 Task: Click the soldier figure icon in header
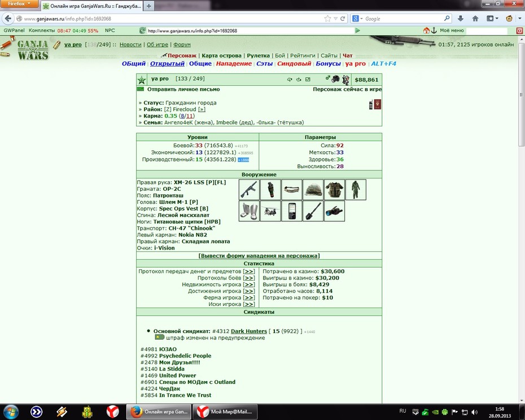(x=346, y=80)
